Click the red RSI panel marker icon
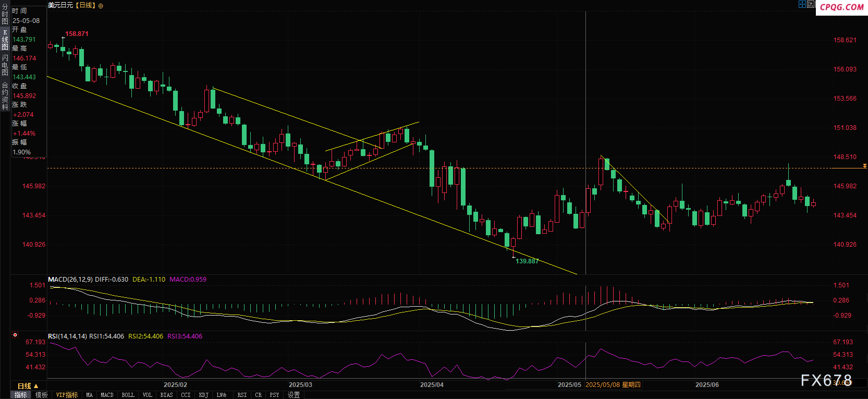 (x=15, y=335)
